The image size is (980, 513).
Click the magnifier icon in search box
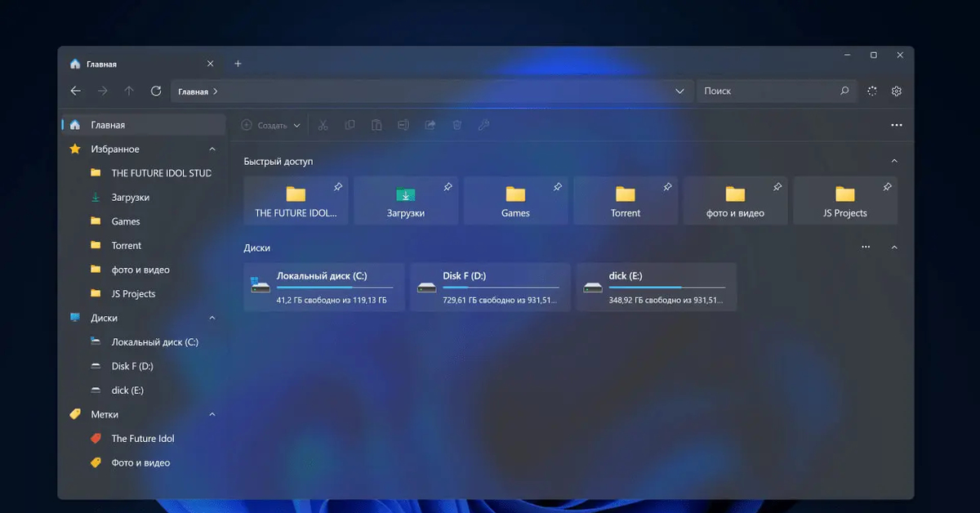coord(844,91)
